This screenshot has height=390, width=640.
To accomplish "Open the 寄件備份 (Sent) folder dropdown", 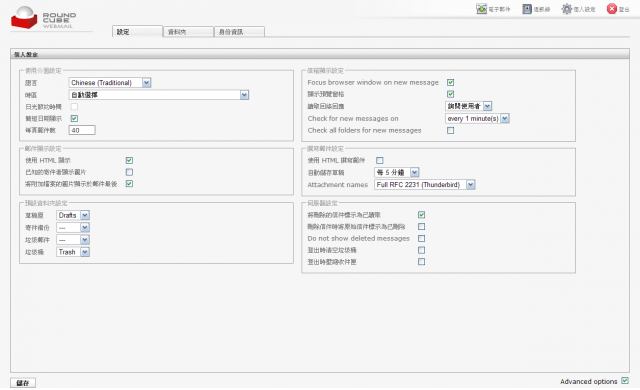I will [73, 228].
